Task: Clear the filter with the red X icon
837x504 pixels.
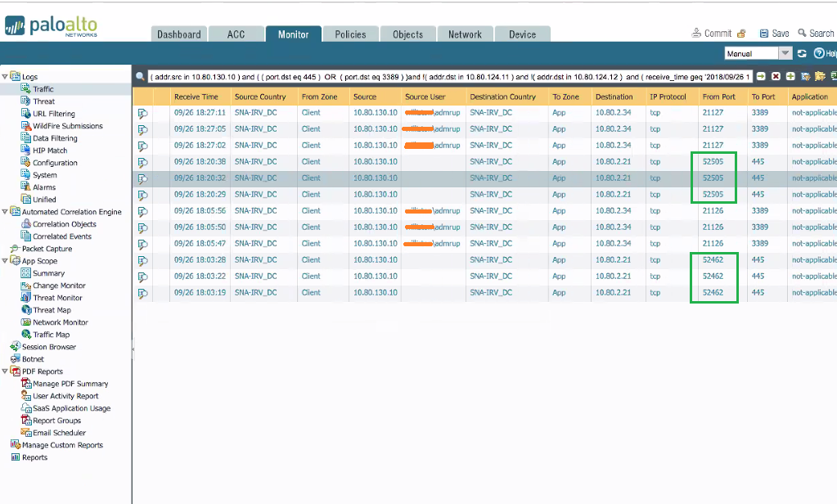Action: (x=776, y=76)
